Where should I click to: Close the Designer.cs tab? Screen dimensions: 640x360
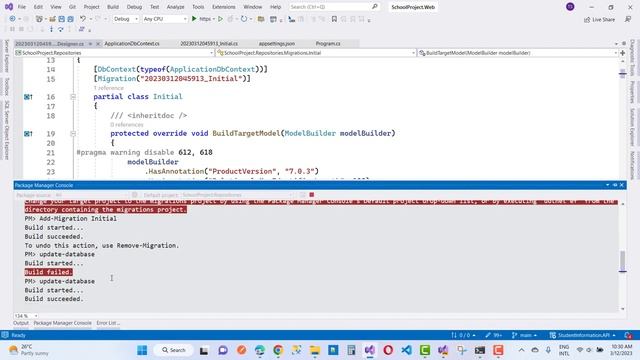pyautogui.click(x=98, y=44)
